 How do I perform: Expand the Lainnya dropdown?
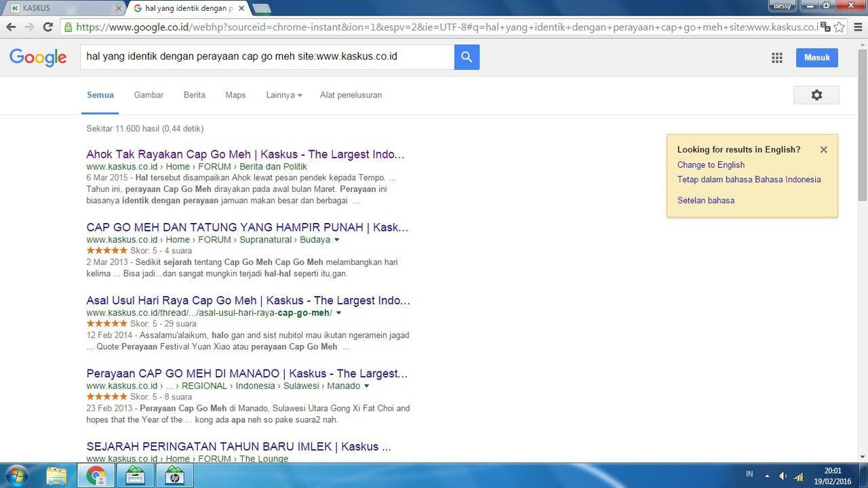point(284,95)
